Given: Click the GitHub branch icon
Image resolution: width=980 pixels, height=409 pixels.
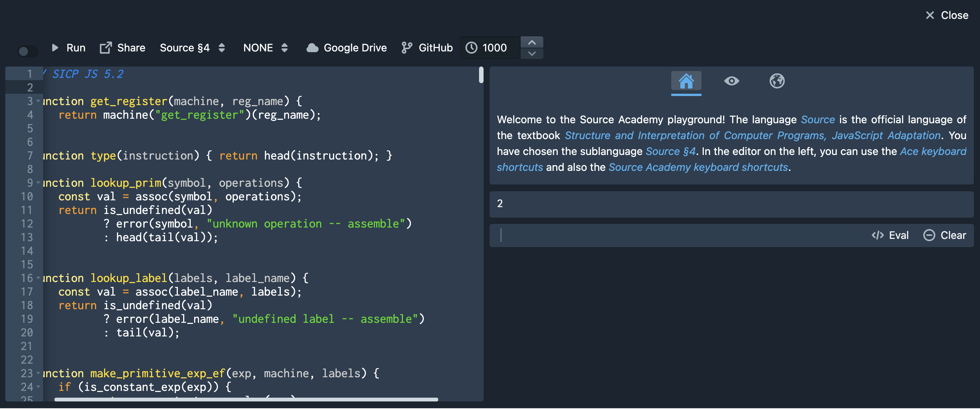Looking at the screenshot, I should pos(407,48).
